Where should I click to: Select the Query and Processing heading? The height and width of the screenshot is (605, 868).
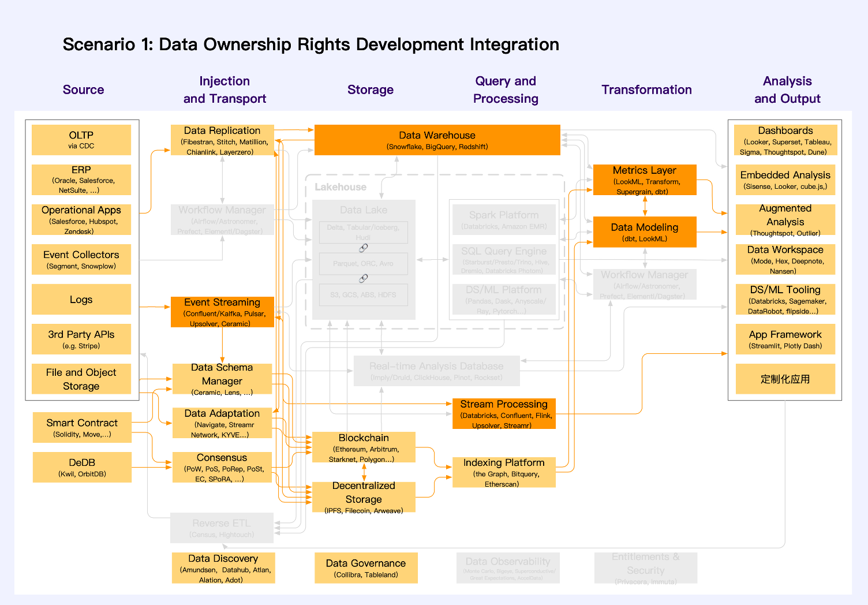click(x=506, y=89)
